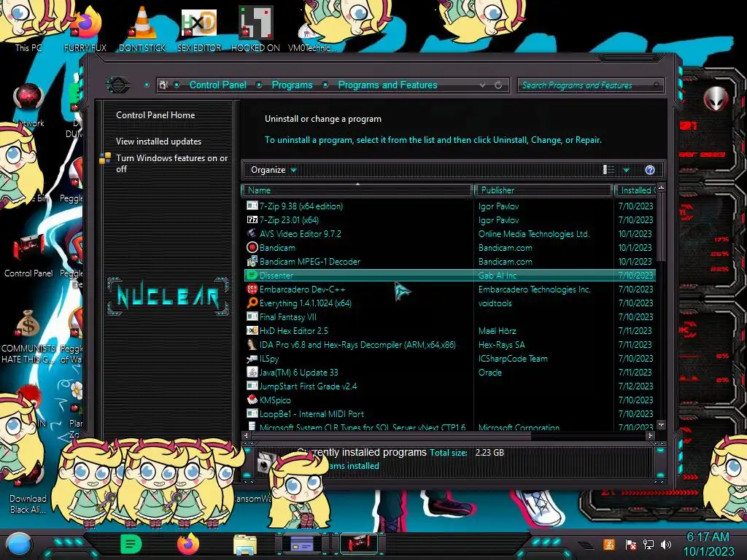The image size is (747, 560).
Task: Select the ILSpy program entry
Action: 268,359
